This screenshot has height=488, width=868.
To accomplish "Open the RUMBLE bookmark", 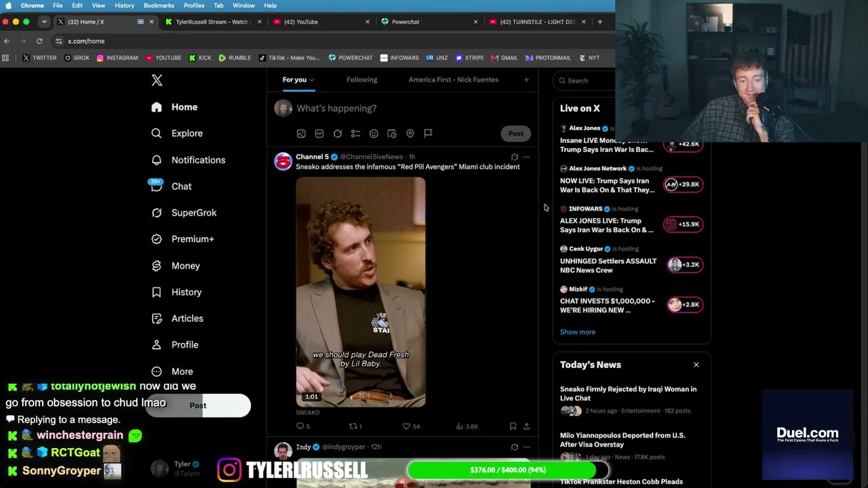I will pos(235,58).
